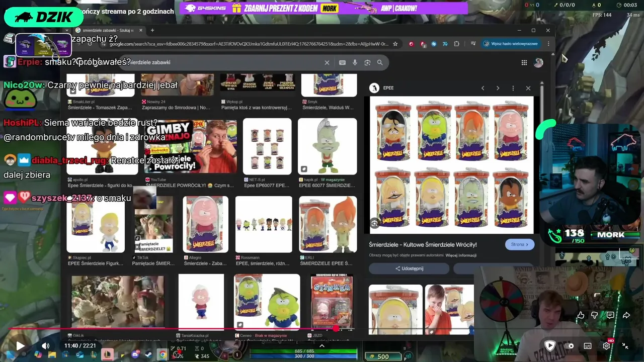This screenshot has height=362, width=644.
Task: Open the Google apps grid
Action: pos(524,62)
